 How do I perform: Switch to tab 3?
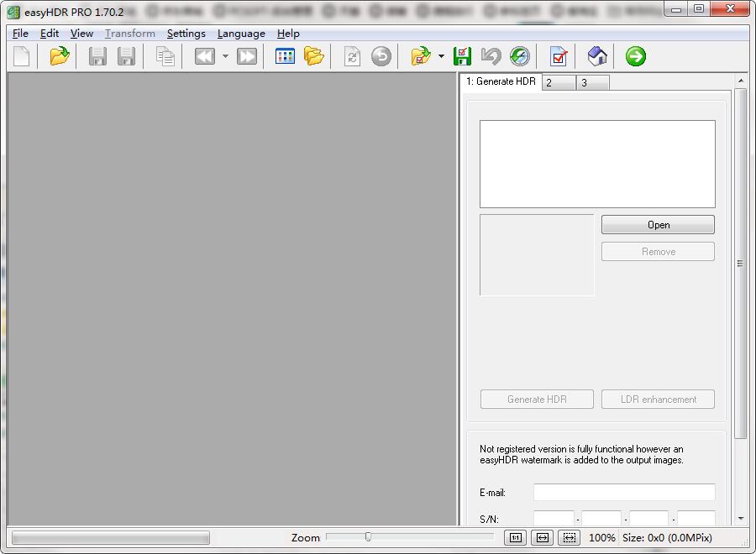tap(592, 82)
